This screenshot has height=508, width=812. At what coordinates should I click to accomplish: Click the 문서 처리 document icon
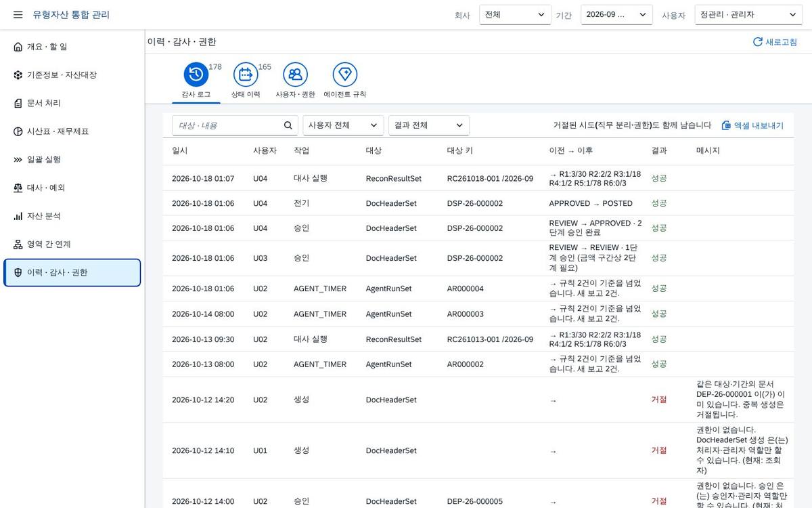click(x=18, y=103)
